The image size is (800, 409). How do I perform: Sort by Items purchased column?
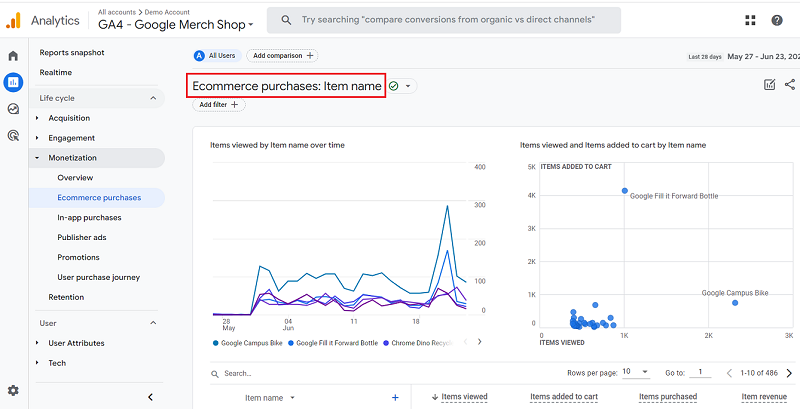coord(668,397)
